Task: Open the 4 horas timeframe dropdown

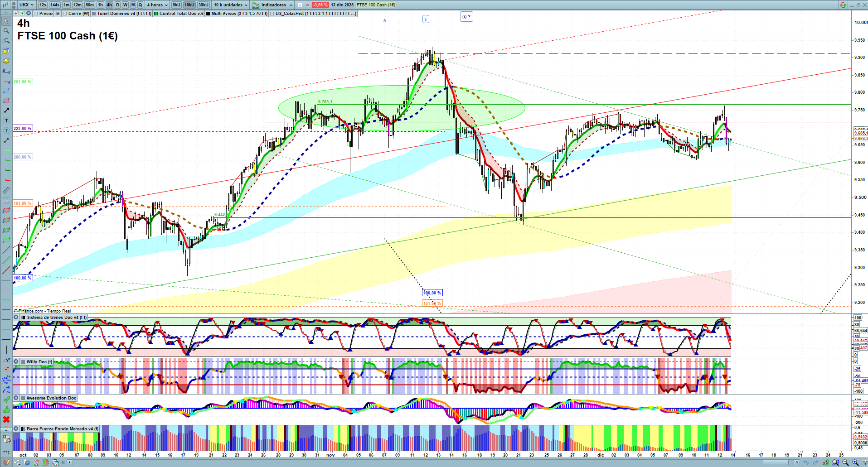Action: point(157,5)
